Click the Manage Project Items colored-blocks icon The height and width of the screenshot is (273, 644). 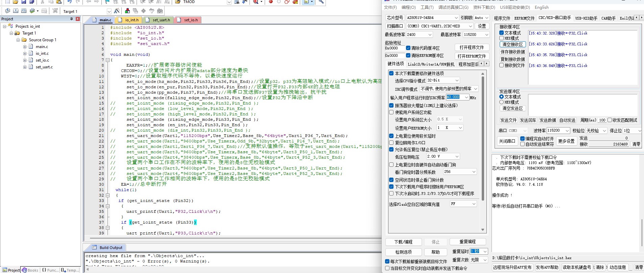pyautogui.click(x=127, y=11)
